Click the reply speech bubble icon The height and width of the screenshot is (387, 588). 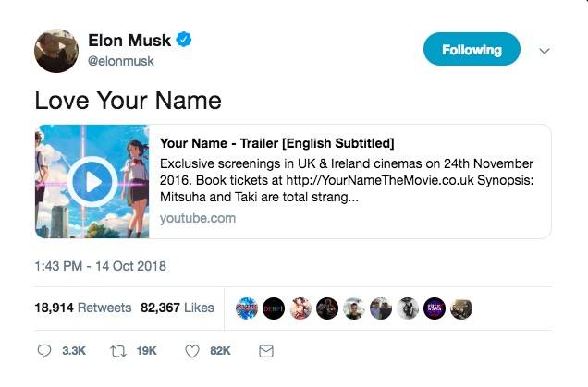coord(45,351)
